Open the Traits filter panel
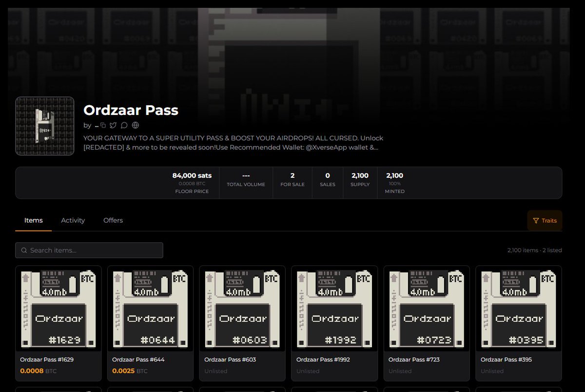This screenshot has width=585, height=392. (x=545, y=221)
